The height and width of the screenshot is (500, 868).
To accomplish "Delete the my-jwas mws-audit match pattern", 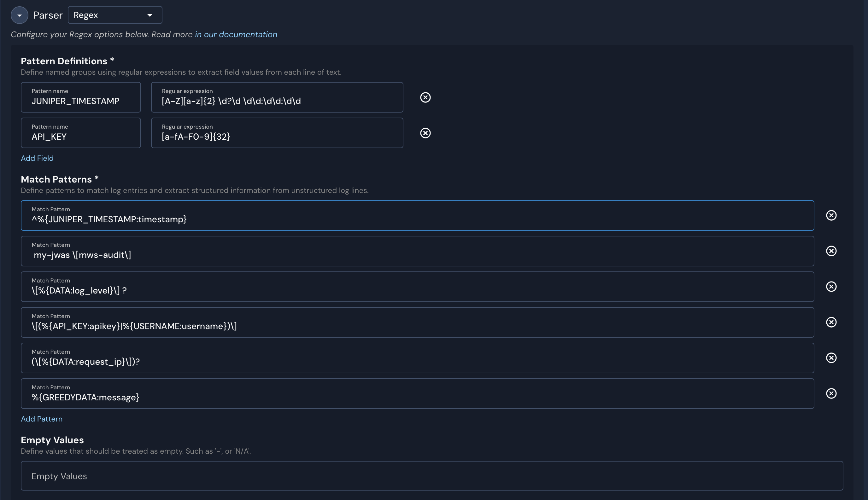I will (832, 251).
